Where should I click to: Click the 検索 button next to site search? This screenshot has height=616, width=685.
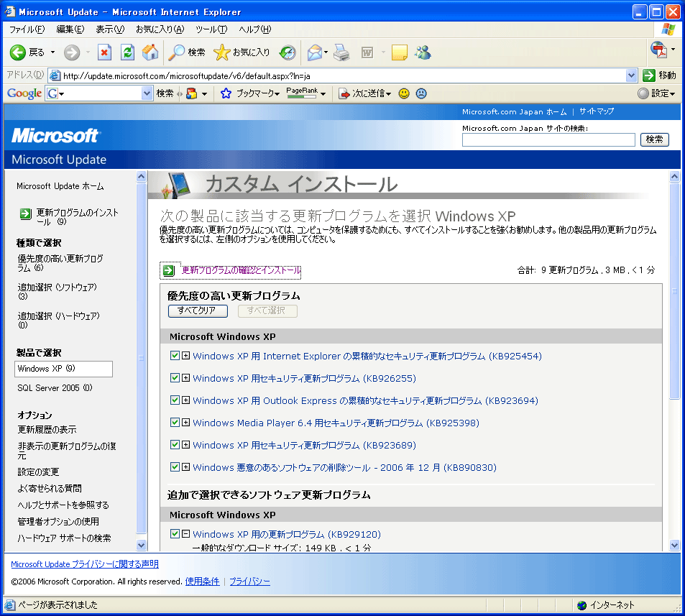(654, 139)
